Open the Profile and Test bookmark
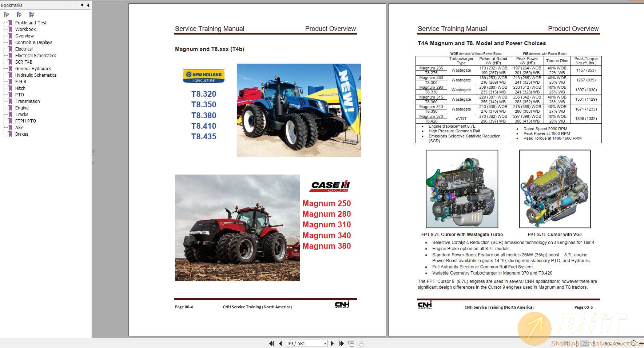The height and width of the screenshot is (348, 644). (31, 23)
